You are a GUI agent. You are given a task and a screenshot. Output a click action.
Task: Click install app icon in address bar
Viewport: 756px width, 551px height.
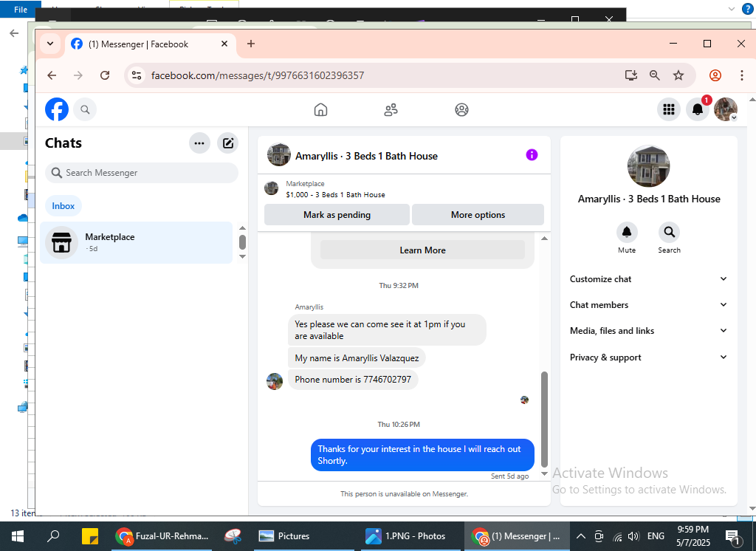[630, 75]
